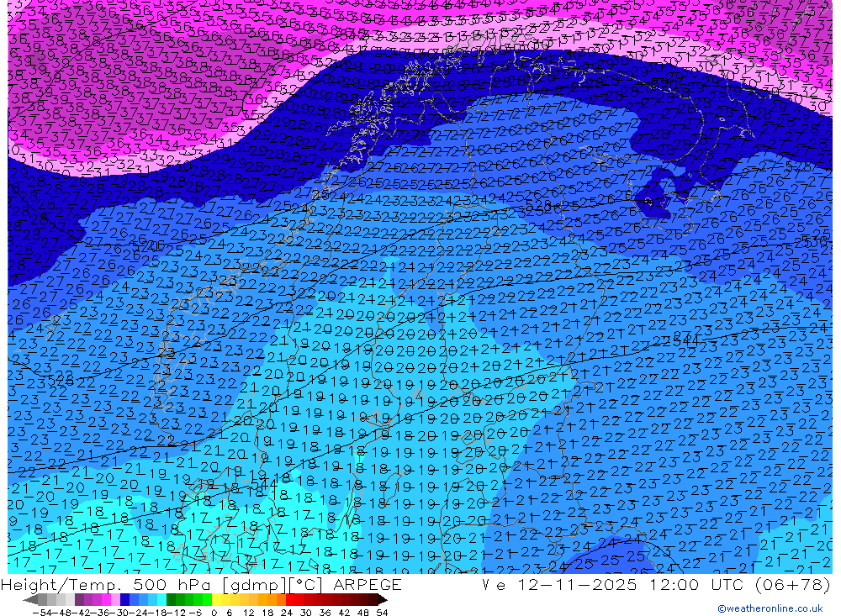Click the ARPEGE model name label
This screenshot has height=616, width=841.
[x=367, y=585]
